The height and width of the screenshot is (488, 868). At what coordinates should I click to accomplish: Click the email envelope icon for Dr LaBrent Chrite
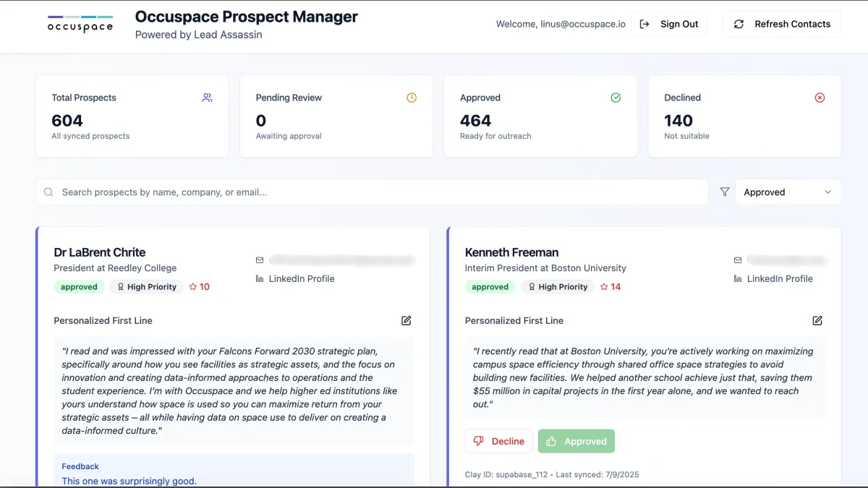point(260,260)
